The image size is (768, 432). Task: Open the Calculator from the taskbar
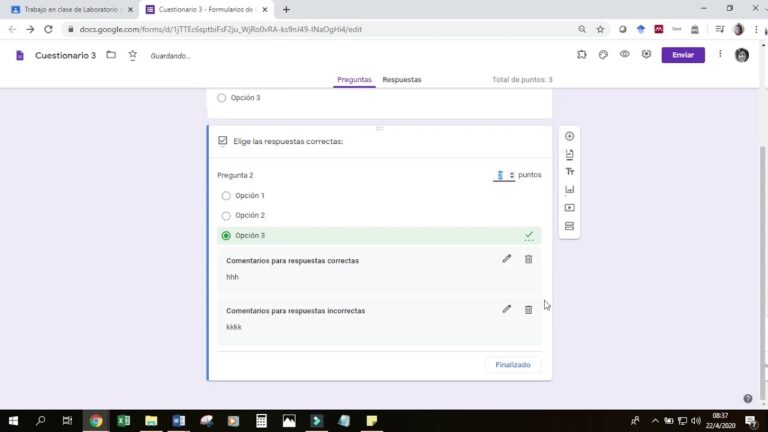[261, 421]
